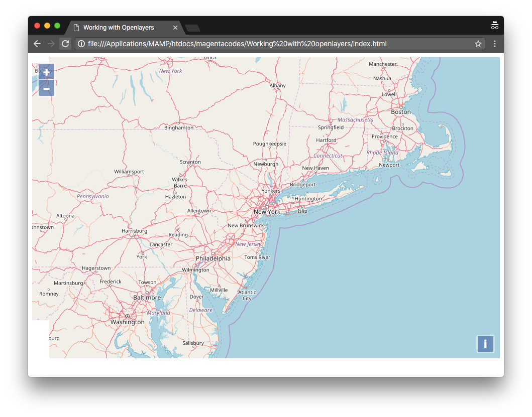Click the Washington label on the map
Viewport: 532px width, 417px height.
pos(127,322)
